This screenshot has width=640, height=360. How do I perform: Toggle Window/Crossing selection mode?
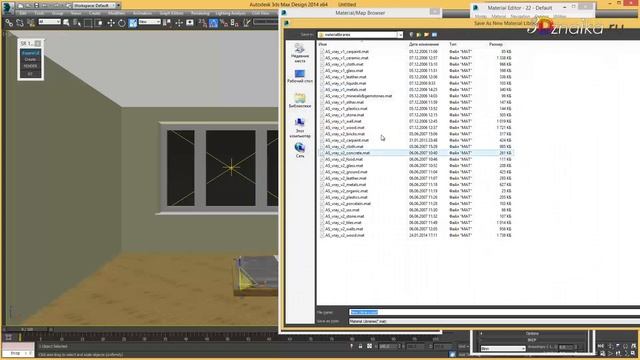tap(99, 23)
